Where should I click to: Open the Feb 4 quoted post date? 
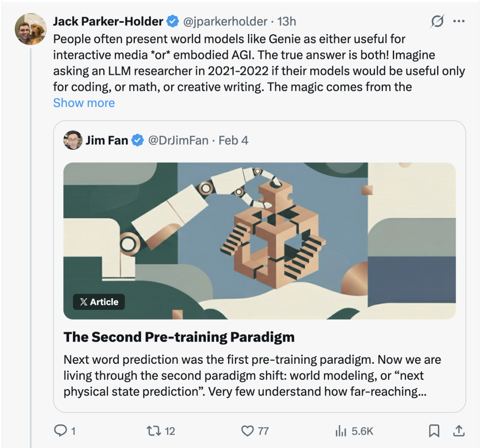coord(233,140)
